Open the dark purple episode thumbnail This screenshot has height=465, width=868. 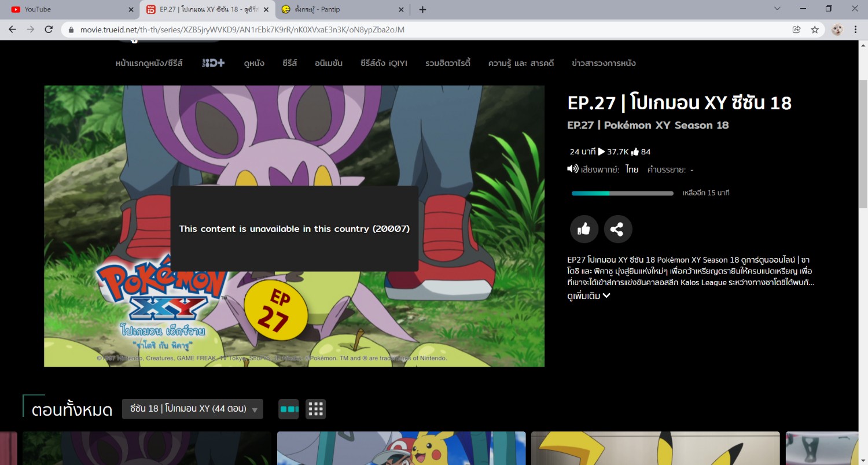pos(147,448)
